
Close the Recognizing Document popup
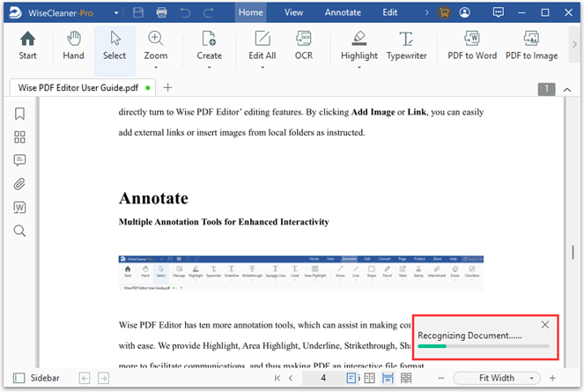click(x=545, y=324)
